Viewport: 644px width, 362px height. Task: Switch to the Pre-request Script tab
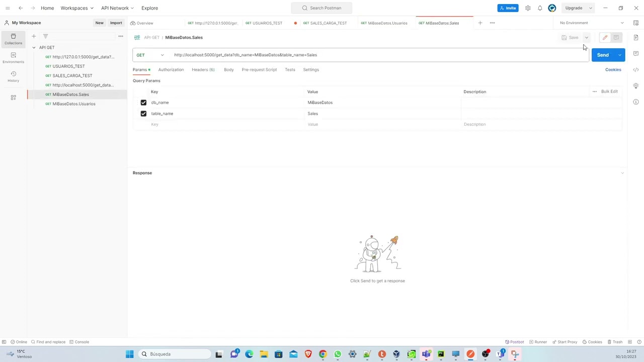click(x=259, y=69)
